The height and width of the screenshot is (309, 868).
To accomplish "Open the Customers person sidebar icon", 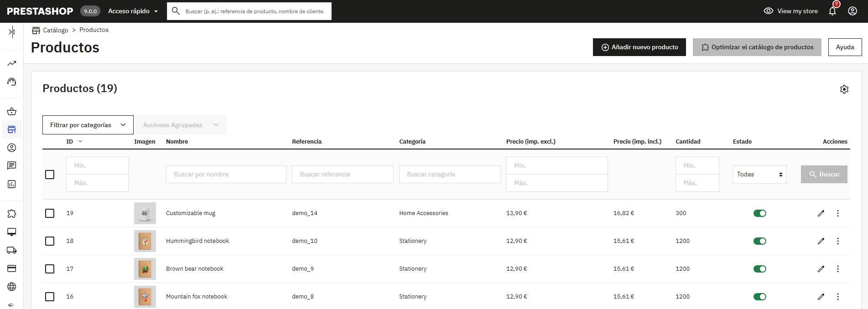I will 12,148.
